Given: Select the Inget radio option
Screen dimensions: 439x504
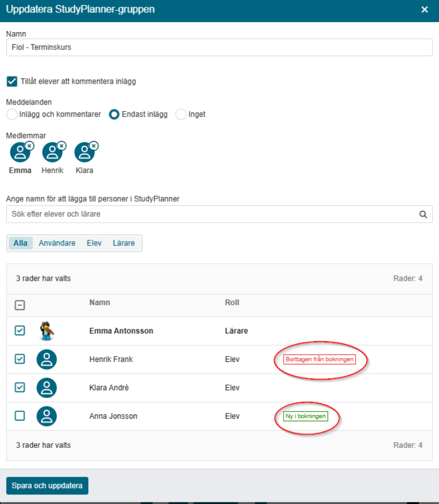Looking at the screenshot, I should tap(181, 114).
